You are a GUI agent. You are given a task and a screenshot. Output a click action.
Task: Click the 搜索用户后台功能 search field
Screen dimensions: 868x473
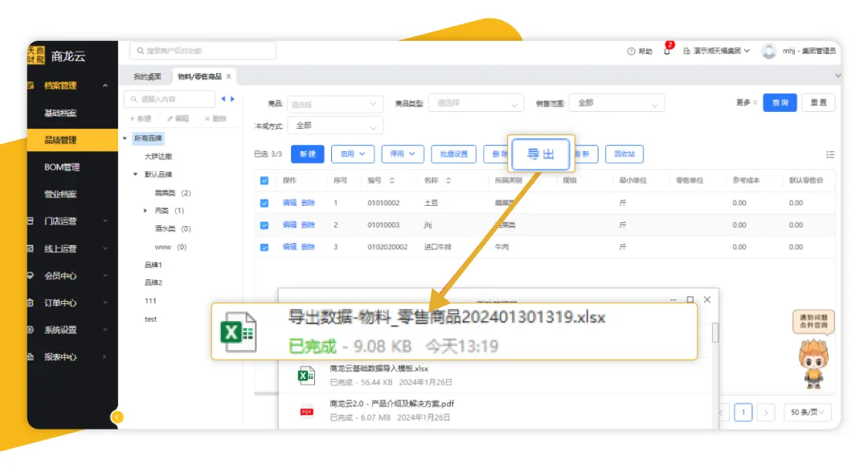(203, 51)
